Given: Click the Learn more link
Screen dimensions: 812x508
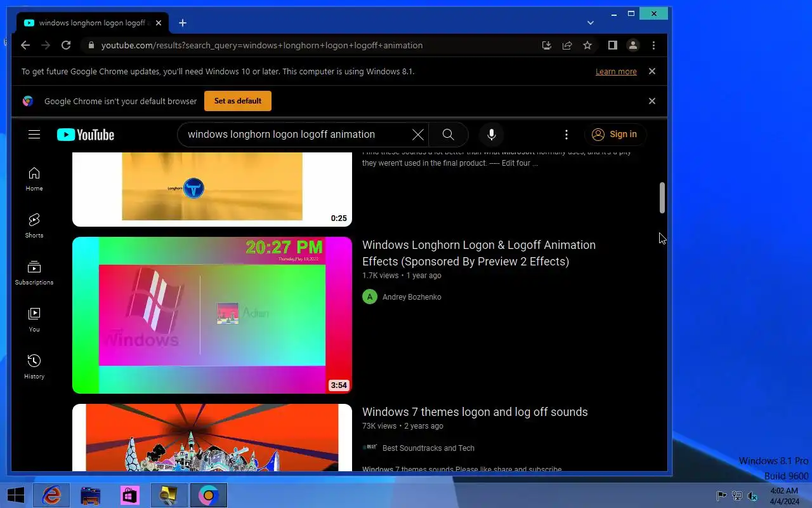Looking at the screenshot, I should tap(616, 72).
